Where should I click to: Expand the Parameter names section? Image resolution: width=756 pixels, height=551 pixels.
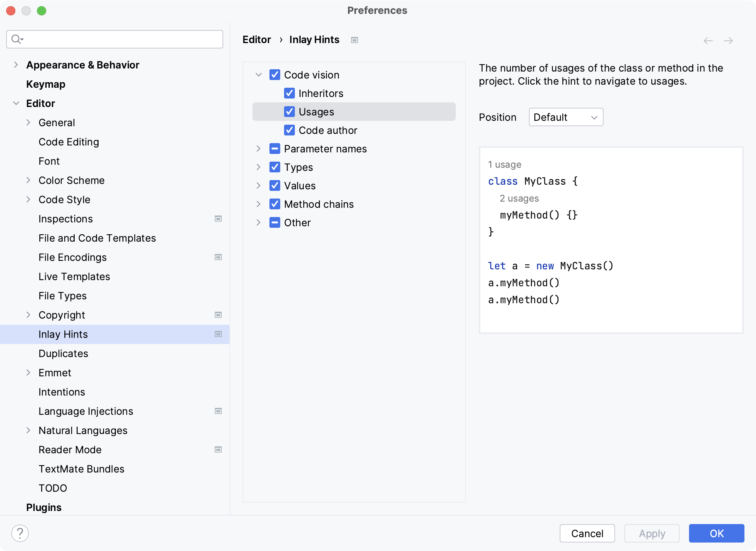(x=259, y=149)
